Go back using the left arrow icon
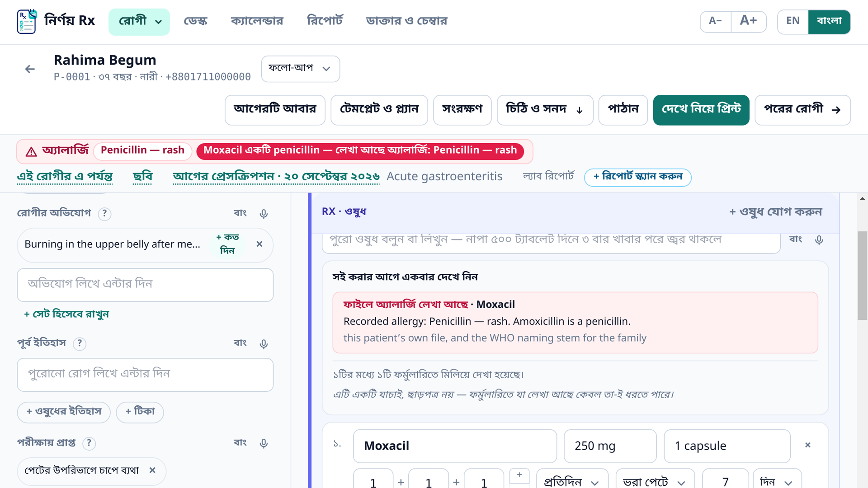Screen dimensions: 868x488 (x=30, y=69)
